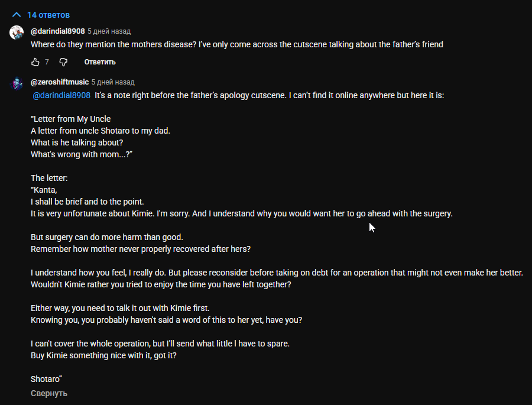The width and height of the screenshot is (532, 405).
Task: Open zeroshiftmusic's profile avatar
Action: (x=17, y=83)
